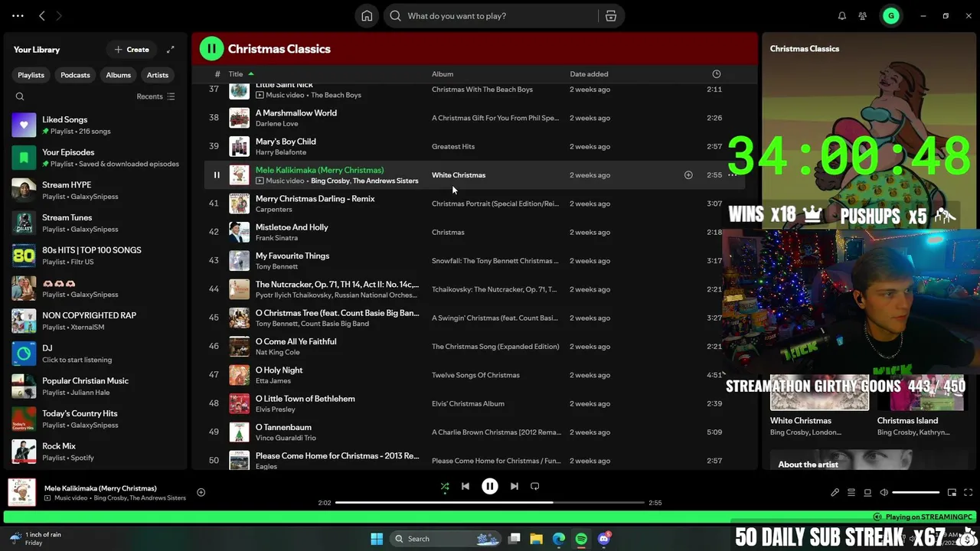Adjust the volume slider
Image resolution: width=980 pixels, height=551 pixels.
pyautogui.click(x=916, y=493)
